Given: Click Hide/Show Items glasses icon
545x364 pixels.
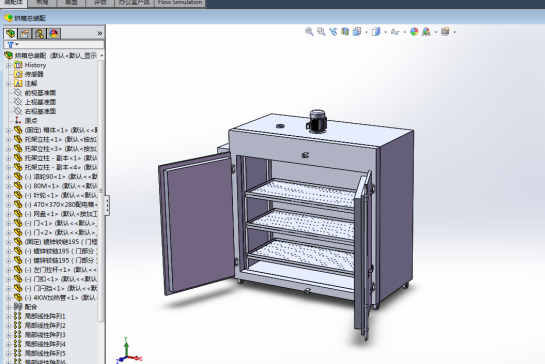Looking at the screenshot, I should [395, 32].
